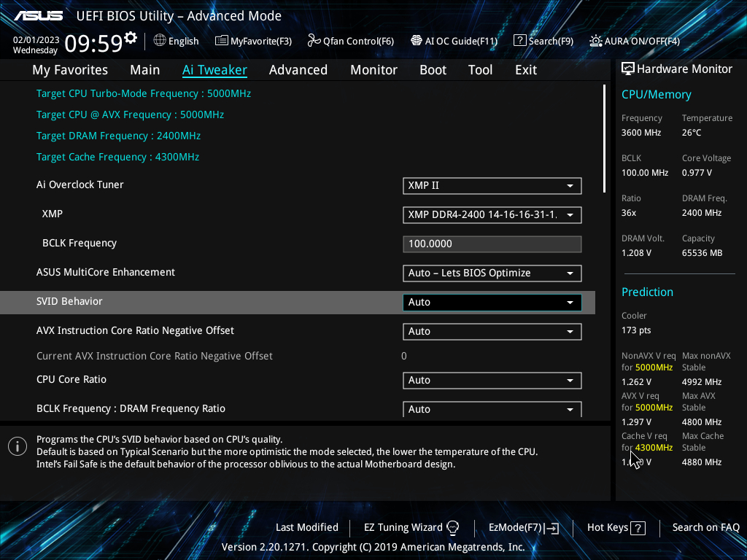Open the Advanced tab
The height and width of the screenshot is (560, 747).
pyautogui.click(x=298, y=70)
